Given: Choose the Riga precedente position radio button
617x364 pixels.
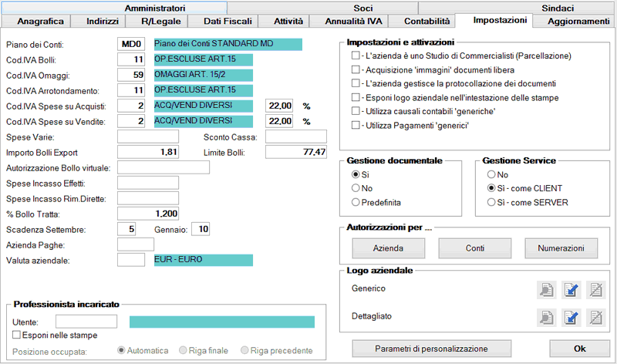Looking at the screenshot, I should 244,350.
